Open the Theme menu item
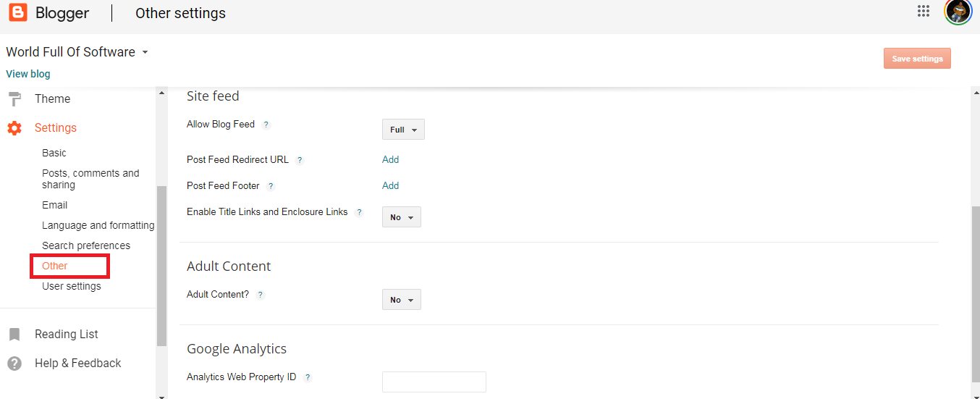 [x=53, y=99]
